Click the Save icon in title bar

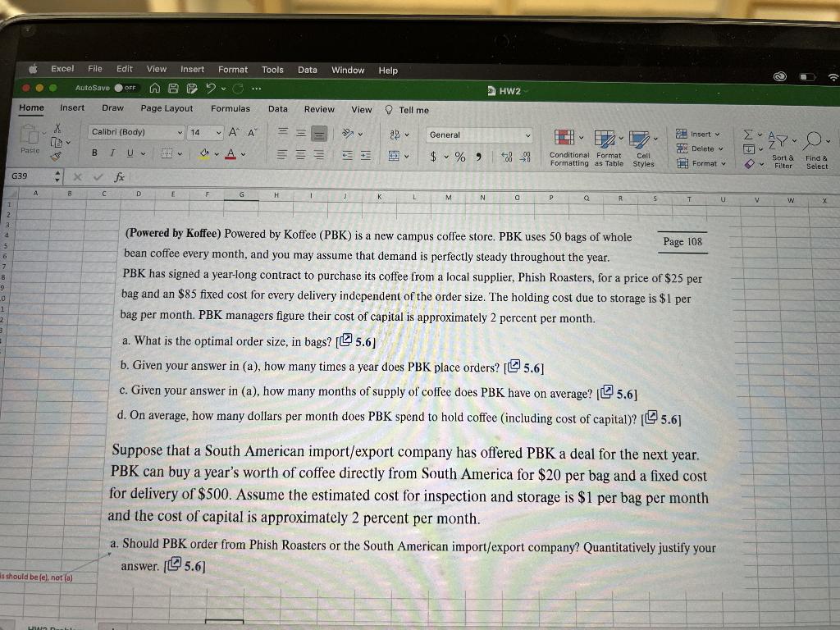[173, 89]
